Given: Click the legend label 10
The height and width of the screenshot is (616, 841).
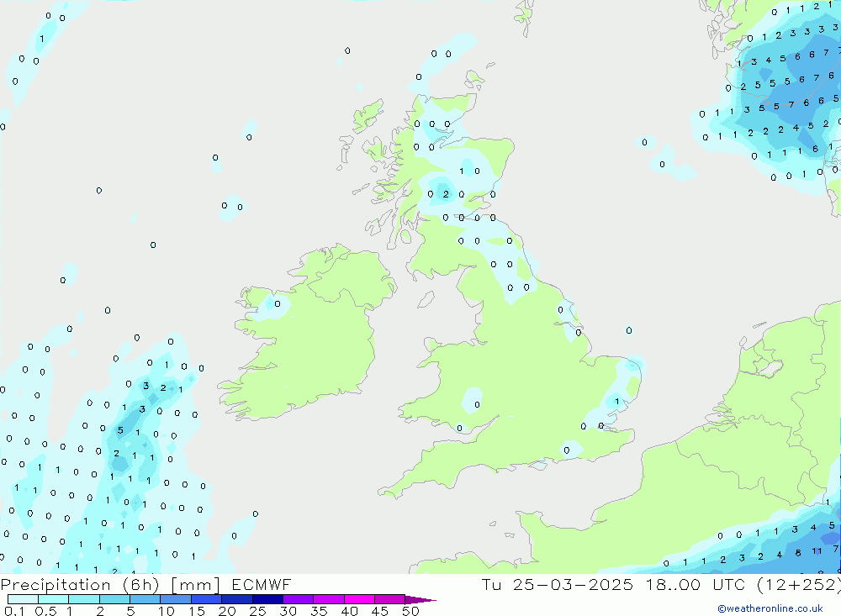Looking at the screenshot, I should click(x=167, y=611).
